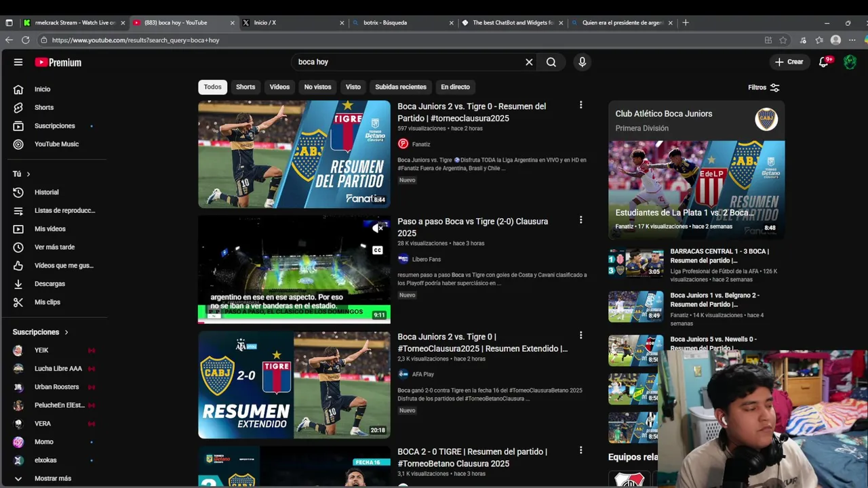Open the Libero Fans channel link
The image size is (868, 488).
tap(427, 259)
